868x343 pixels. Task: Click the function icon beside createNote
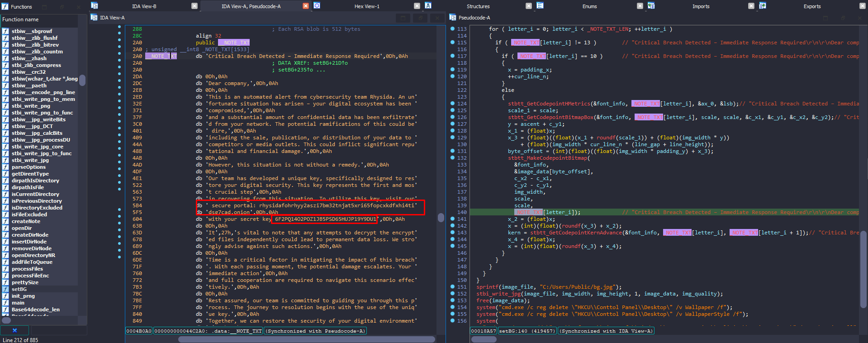coord(5,221)
